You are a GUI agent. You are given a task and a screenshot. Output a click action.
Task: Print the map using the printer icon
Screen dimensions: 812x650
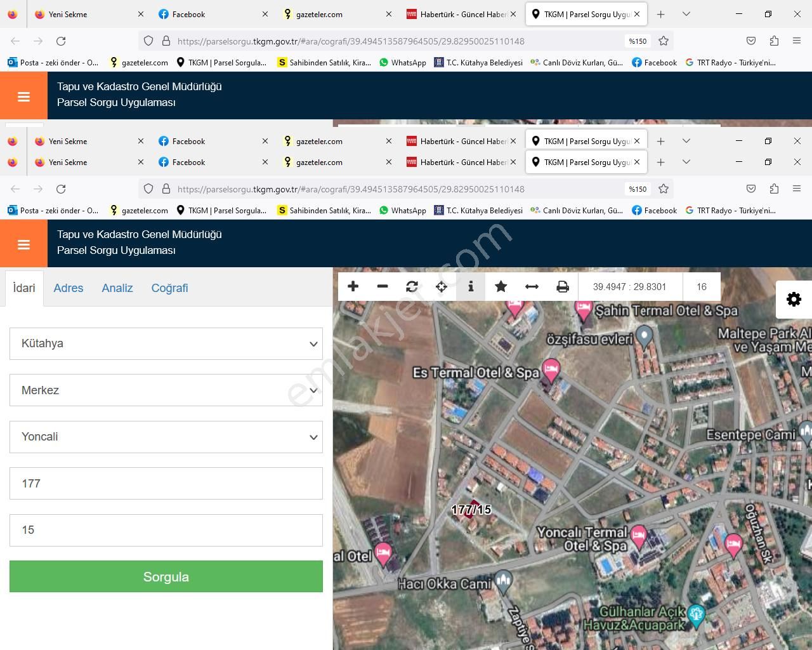point(563,286)
